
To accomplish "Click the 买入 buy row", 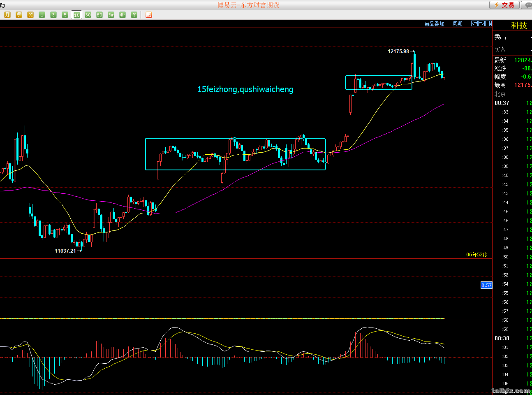I will click(512, 49).
